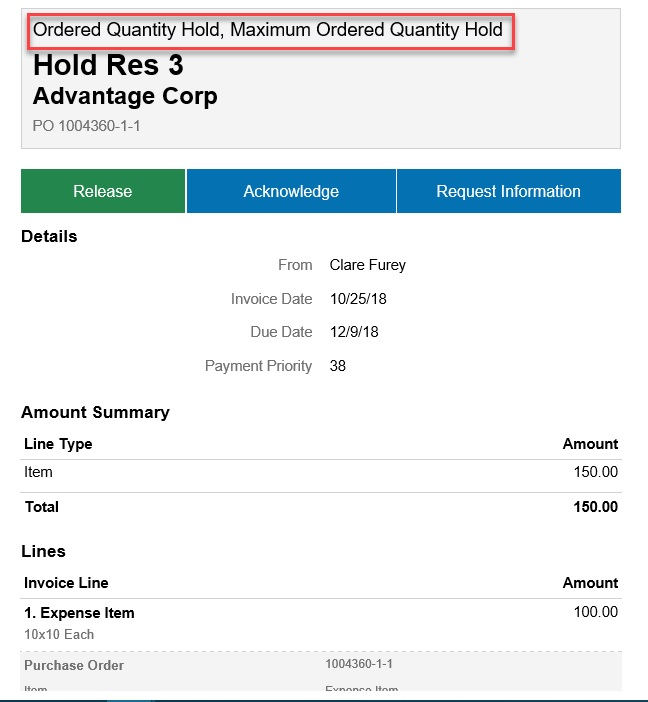The image size is (648, 702).
Task: Select the sender name Clare Furey
Action: 367,265
